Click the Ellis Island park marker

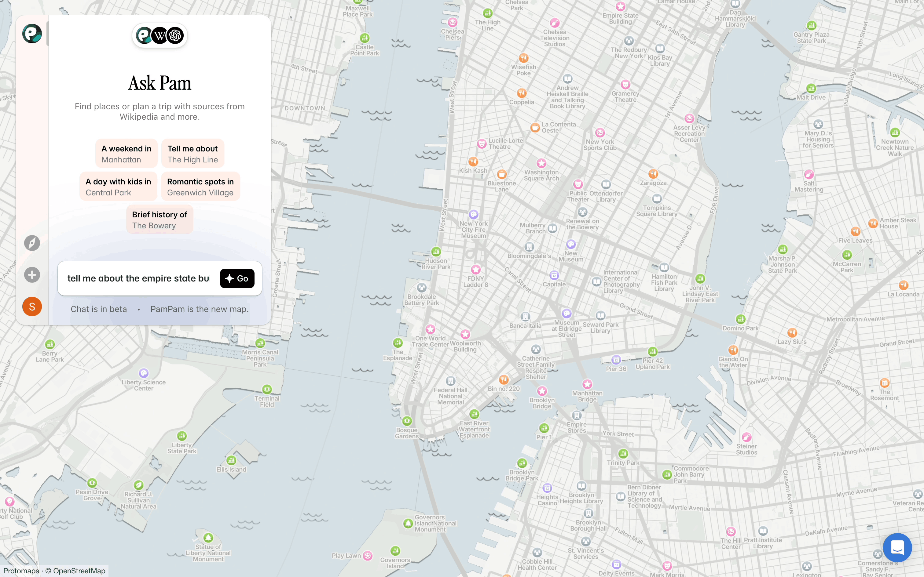coord(231,460)
